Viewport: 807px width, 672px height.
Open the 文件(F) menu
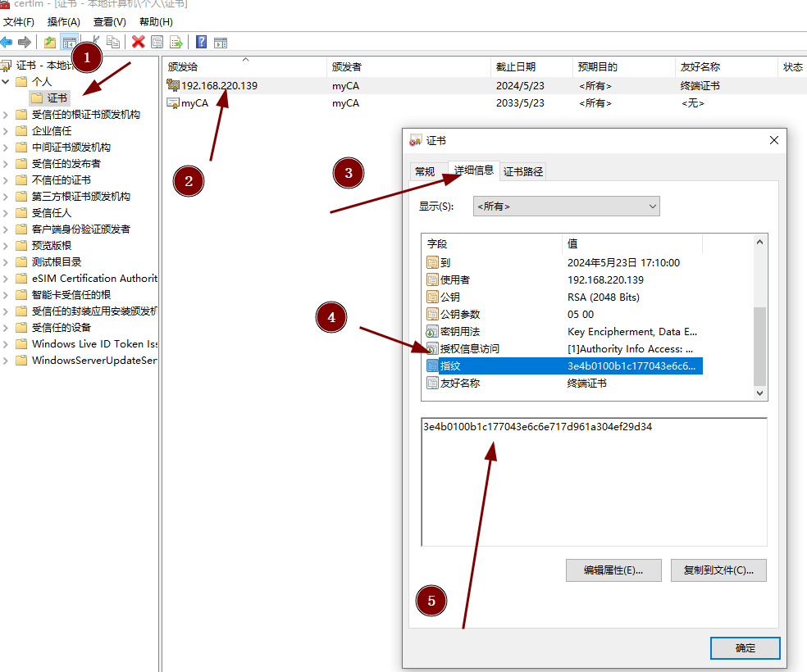coord(19,21)
